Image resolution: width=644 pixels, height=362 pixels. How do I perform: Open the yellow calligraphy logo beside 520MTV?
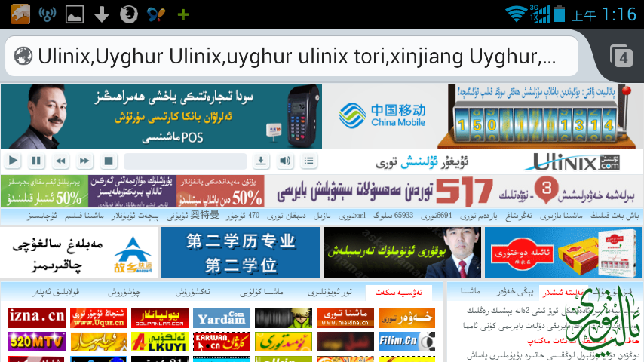coord(99,342)
